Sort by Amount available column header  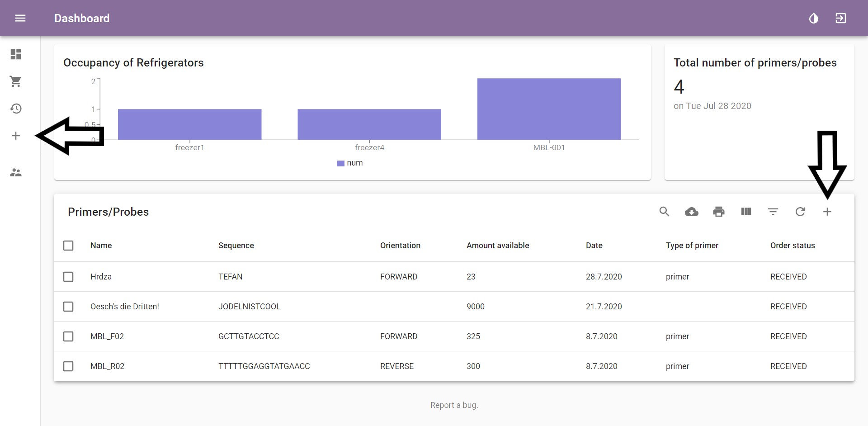coord(498,246)
